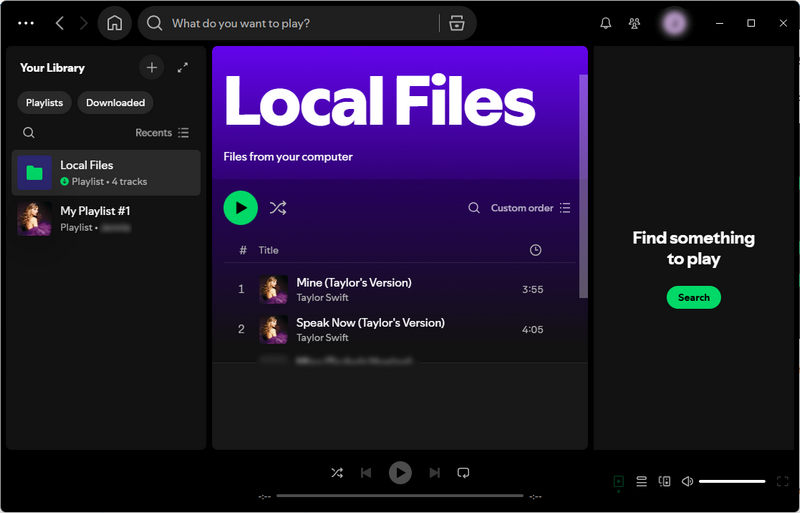
Task: Open Connect to a device icon
Action: coord(664,481)
